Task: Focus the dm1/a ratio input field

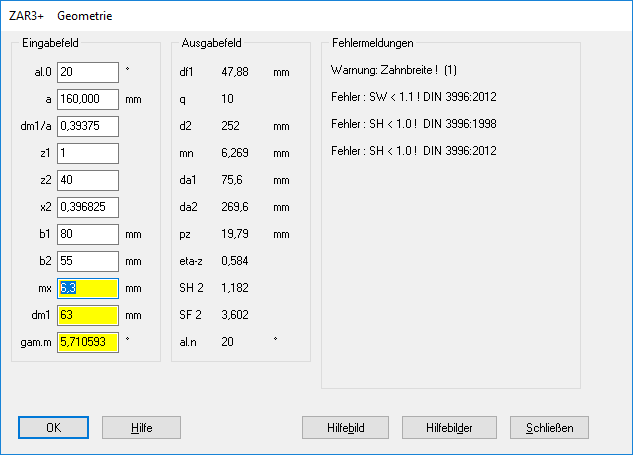Action: click(x=88, y=126)
